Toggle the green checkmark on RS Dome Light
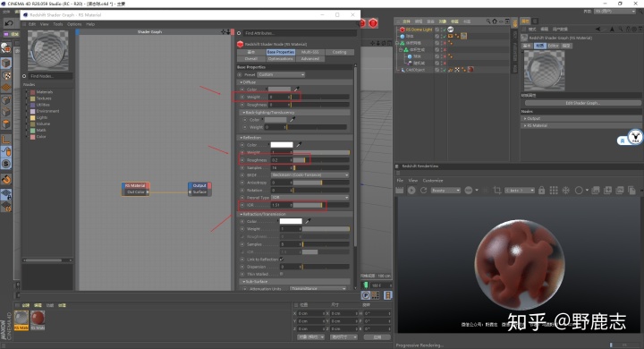Viewport: 644px width, 349px height. coord(445,30)
